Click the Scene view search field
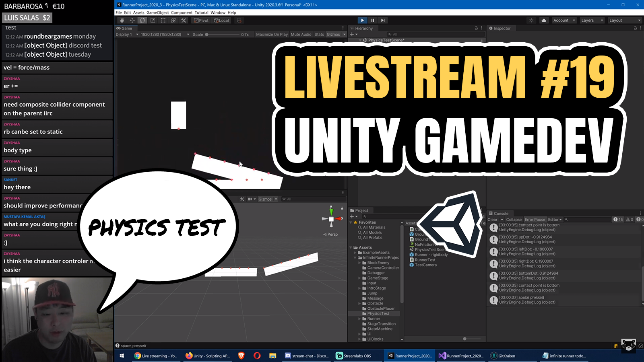 pyautogui.click(x=313, y=199)
